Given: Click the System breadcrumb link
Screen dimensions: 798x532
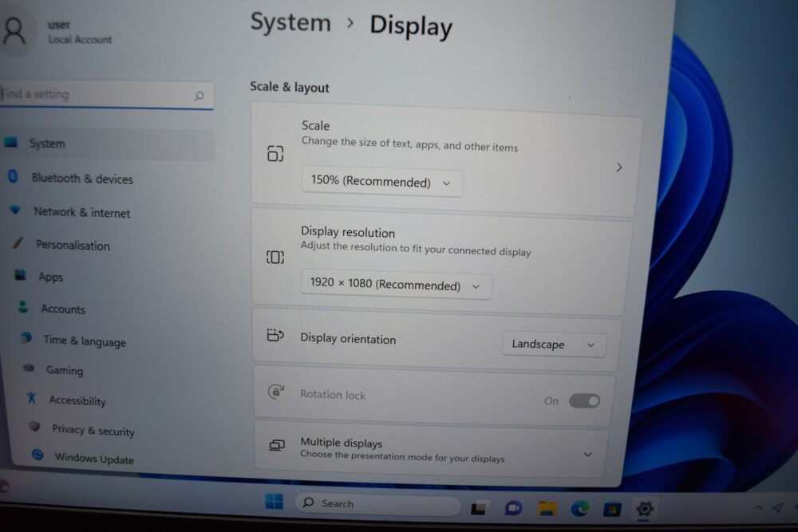Looking at the screenshot, I should click(x=290, y=23).
